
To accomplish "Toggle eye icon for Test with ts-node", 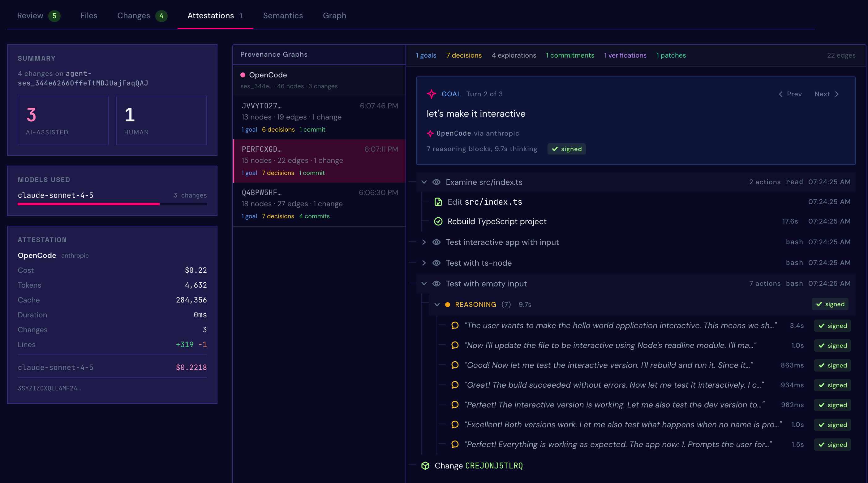I will [436, 263].
